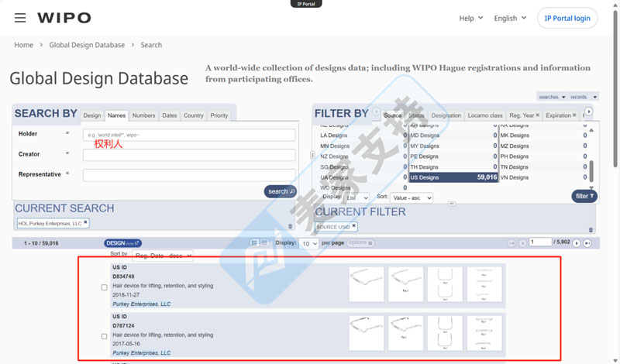Click the page number input field
Screen dimensions: 620x364
540,242
